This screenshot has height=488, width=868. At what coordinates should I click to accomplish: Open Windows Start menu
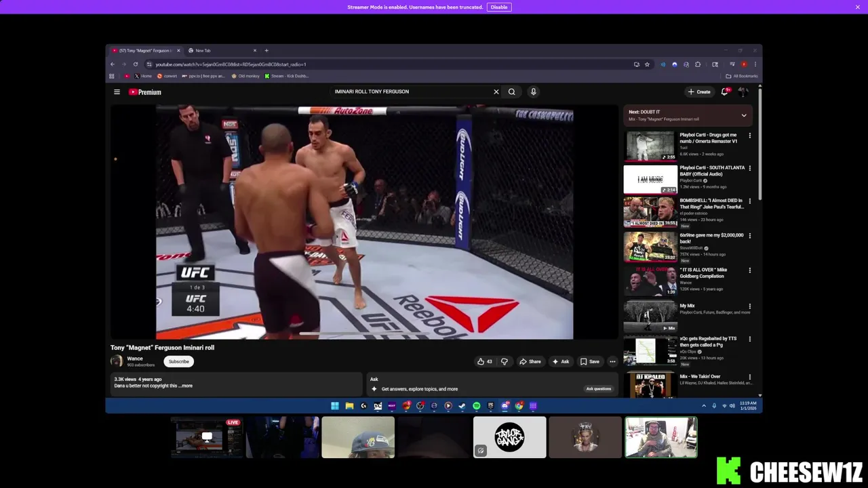coord(335,406)
